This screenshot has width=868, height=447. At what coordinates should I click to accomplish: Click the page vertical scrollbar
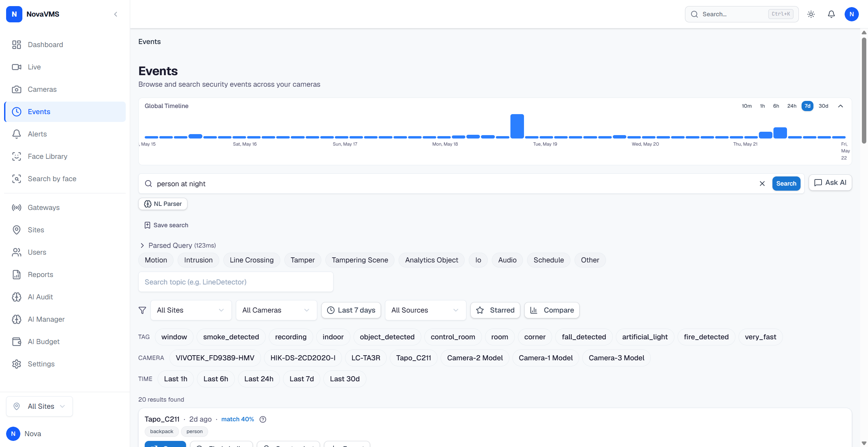pyautogui.click(x=864, y=91)
